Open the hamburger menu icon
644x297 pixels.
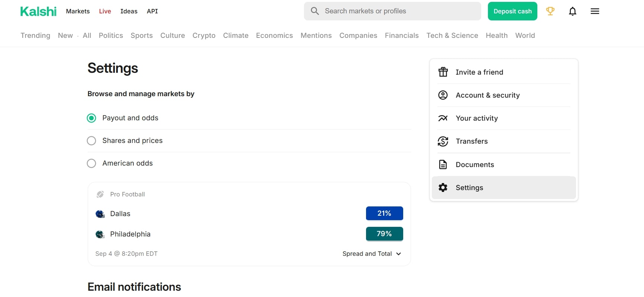pyautogui.click(x=595, y=11)
